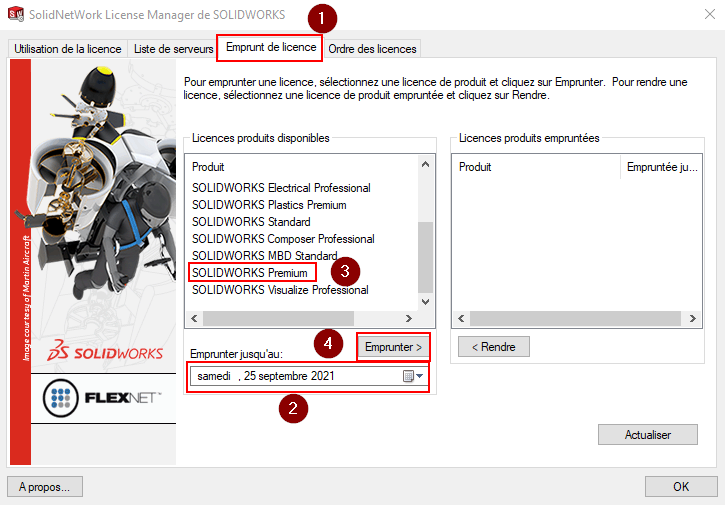Click the Empruntée ju... column header
This screenshot has width=725, height=505.
pos(661,167)
